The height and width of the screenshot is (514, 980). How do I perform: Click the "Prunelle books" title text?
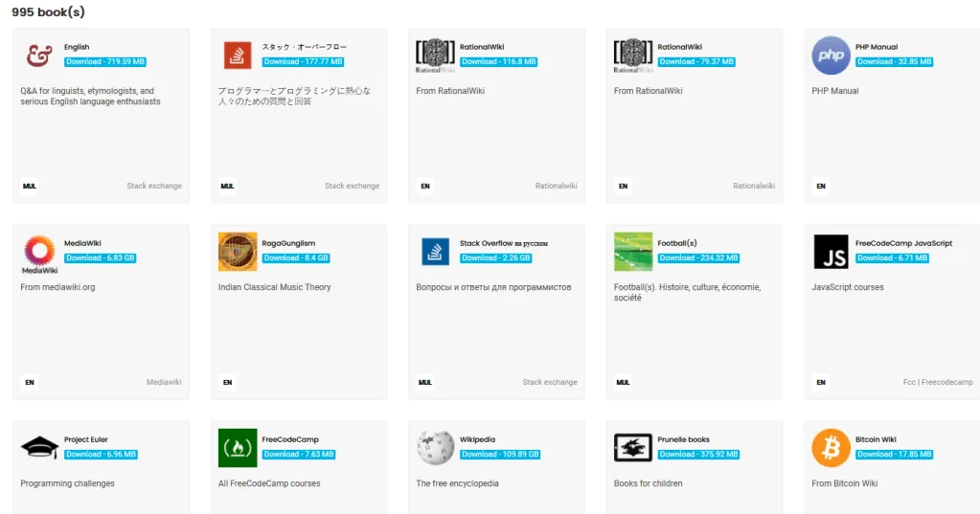(x=683, y=439)
